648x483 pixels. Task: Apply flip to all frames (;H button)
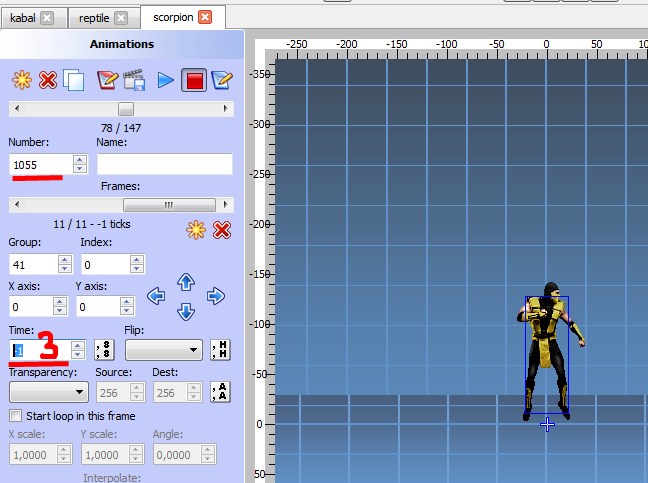[220, 350]
